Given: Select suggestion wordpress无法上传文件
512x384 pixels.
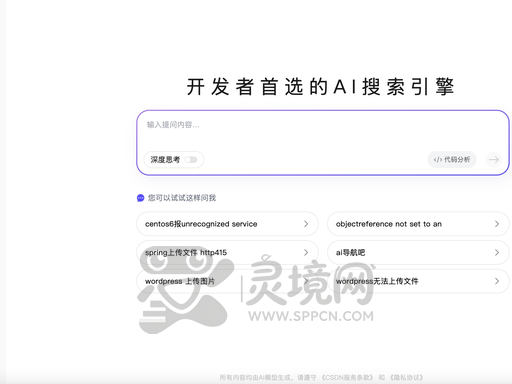Looking at the screenshot, I should click(x=418, y=281).
